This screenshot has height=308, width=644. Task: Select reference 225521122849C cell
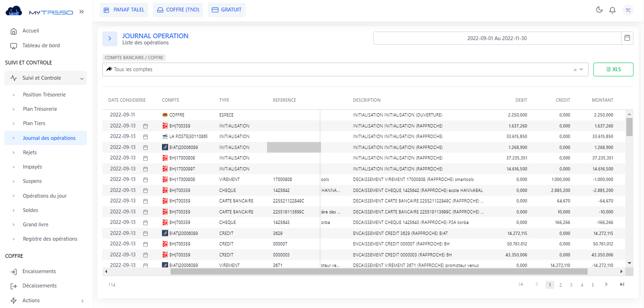coord(289,201)
